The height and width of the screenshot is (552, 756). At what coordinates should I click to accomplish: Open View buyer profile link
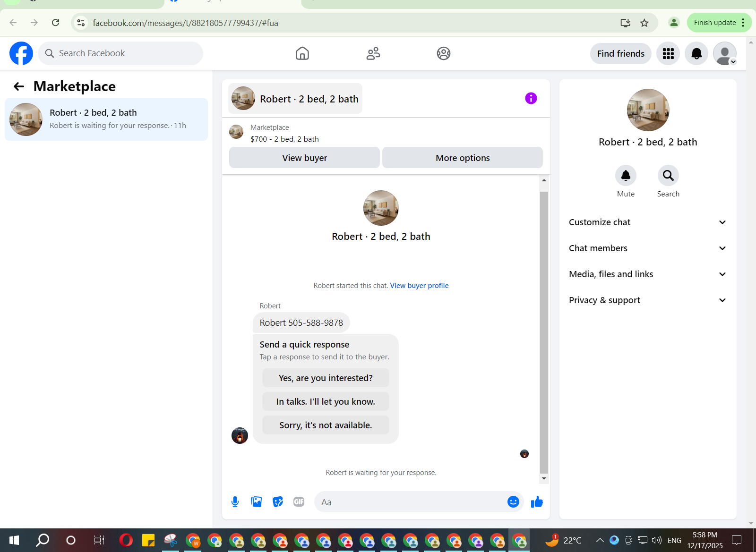(x=419, y=286)
